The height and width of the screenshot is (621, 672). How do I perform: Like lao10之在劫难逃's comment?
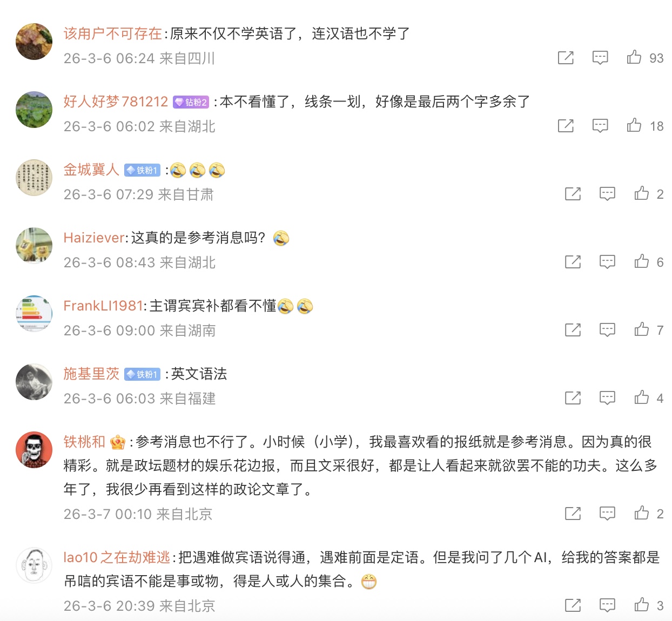pyautogui.click(x=642, y=605)
